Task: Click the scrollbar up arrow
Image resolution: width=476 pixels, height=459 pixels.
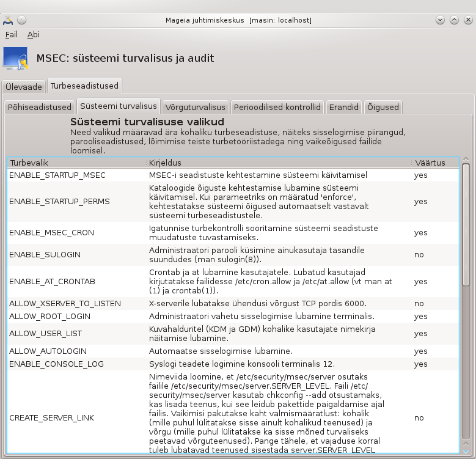Action: pyautogui.click(x=466, y=160)
